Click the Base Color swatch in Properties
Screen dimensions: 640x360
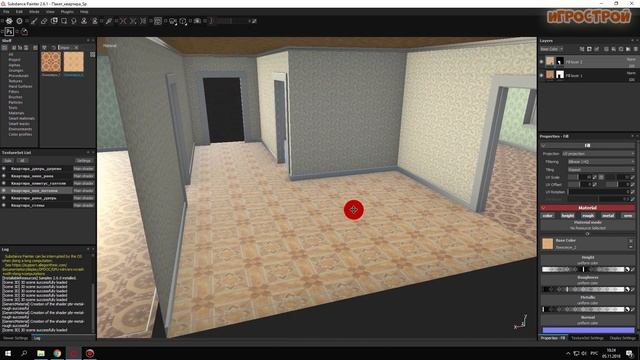coord(547,244)
